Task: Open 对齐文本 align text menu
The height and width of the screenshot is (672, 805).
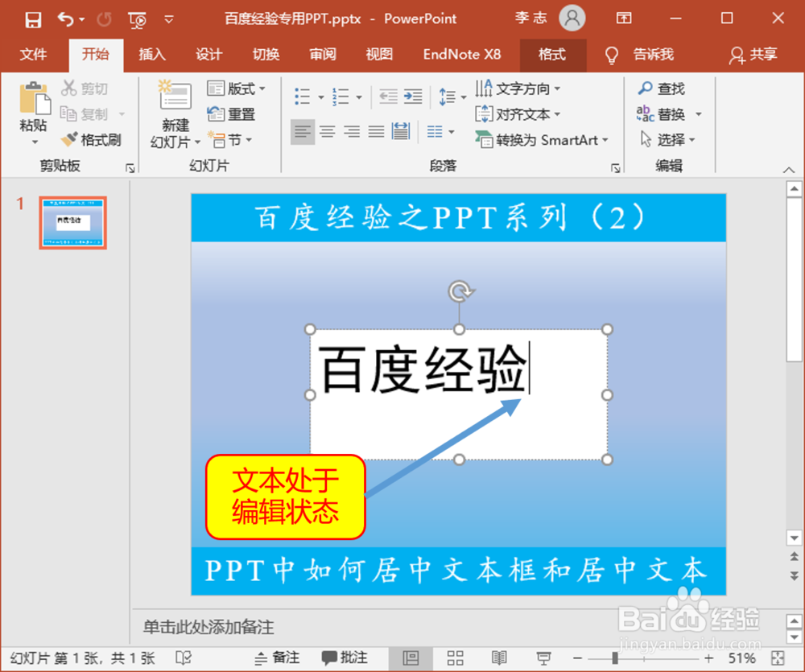Action: click(x=517, y=113)
